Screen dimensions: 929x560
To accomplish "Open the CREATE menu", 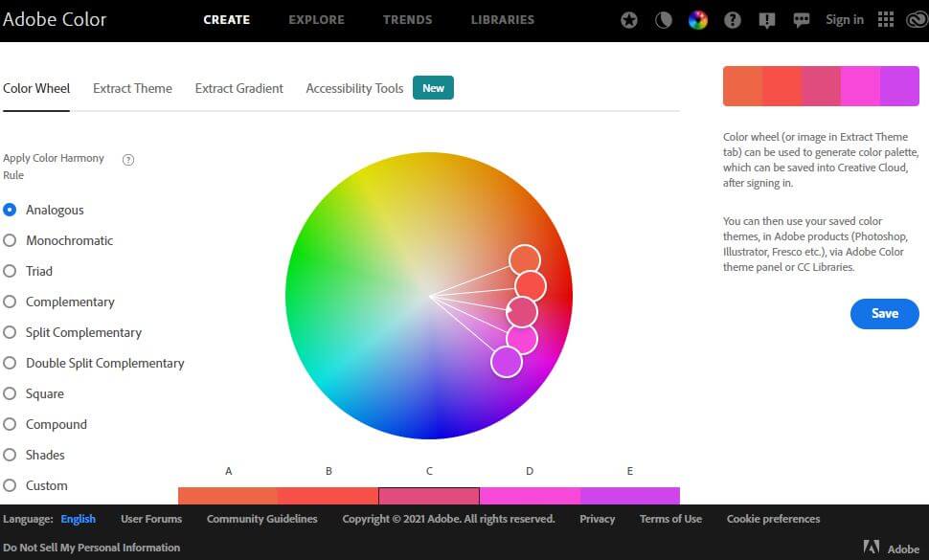I will [226, 19].
